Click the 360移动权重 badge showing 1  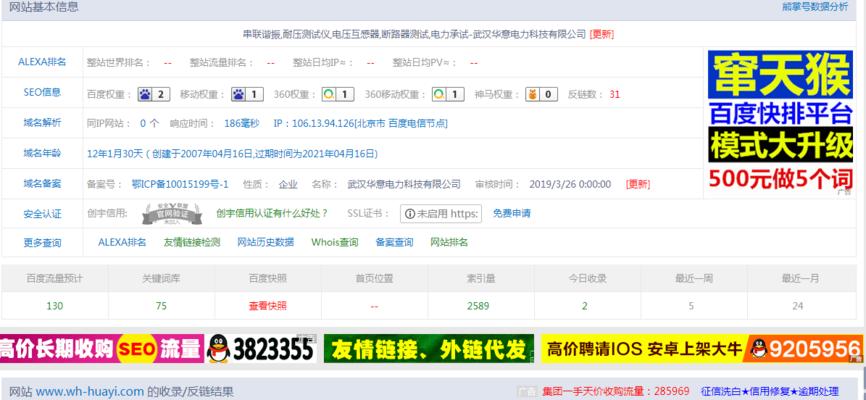click(448, 94)
